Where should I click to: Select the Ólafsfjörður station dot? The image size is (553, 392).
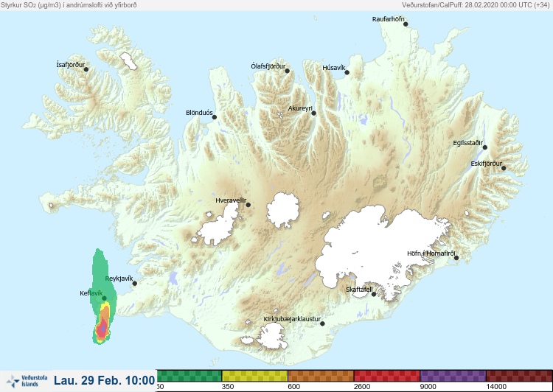pyautogui.click(x=287, y=71)
